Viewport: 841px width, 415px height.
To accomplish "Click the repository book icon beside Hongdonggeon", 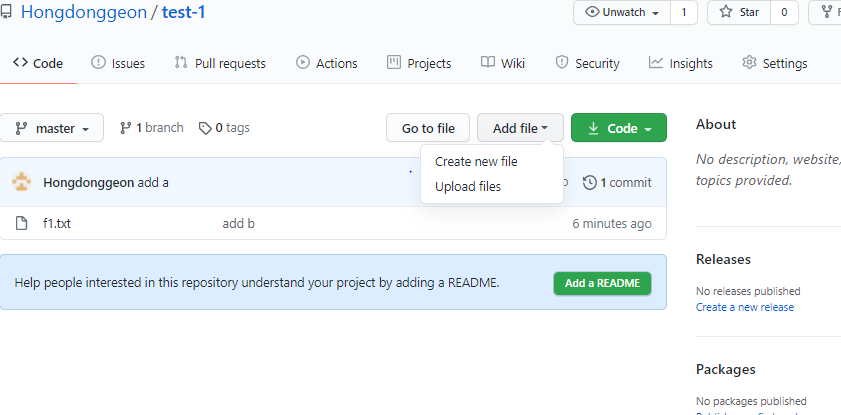I will [5, 12].
